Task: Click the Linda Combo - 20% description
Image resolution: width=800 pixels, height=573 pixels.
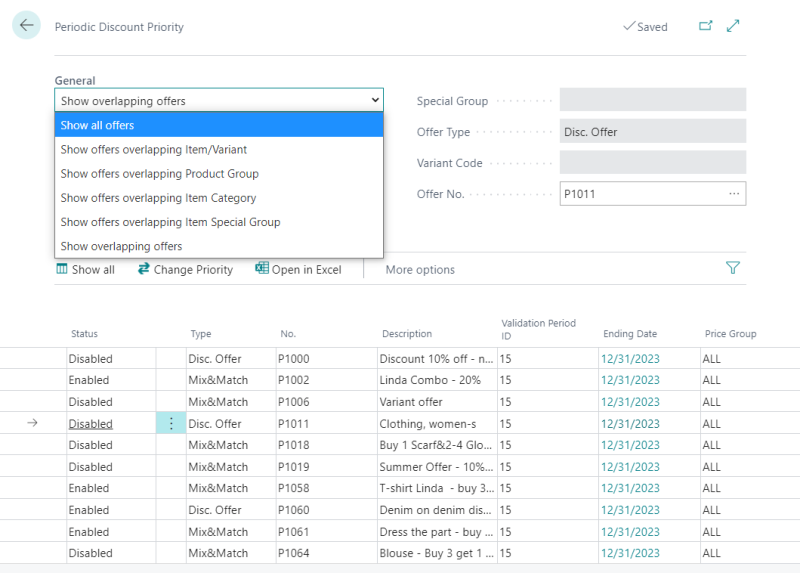Action: pyautogui.click(x=430, y=380)
